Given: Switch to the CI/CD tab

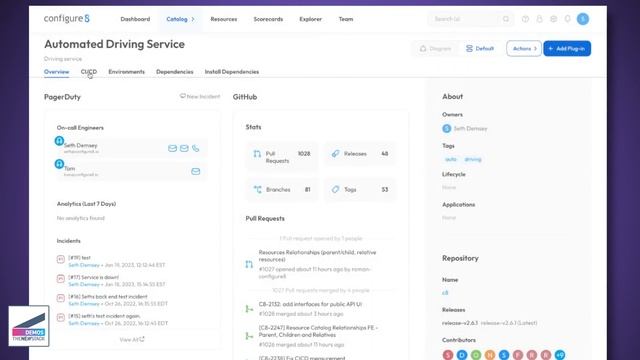Looking at the screenshot, I should (89, 72).
